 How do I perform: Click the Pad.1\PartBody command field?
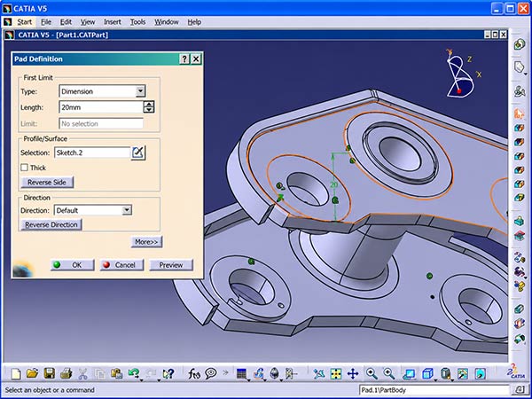pyautogui.click(x=434, y=390)
